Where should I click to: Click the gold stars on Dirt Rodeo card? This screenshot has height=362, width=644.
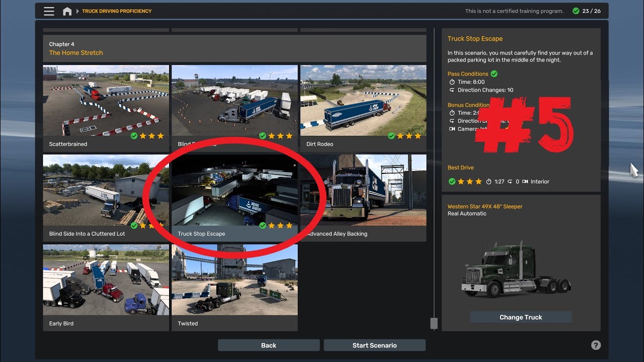point(410,136)
